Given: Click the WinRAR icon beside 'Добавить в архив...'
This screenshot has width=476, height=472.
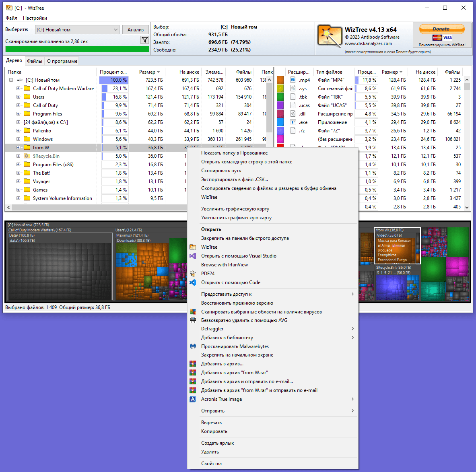Looking at the screenshot, I should coord(193,364).
